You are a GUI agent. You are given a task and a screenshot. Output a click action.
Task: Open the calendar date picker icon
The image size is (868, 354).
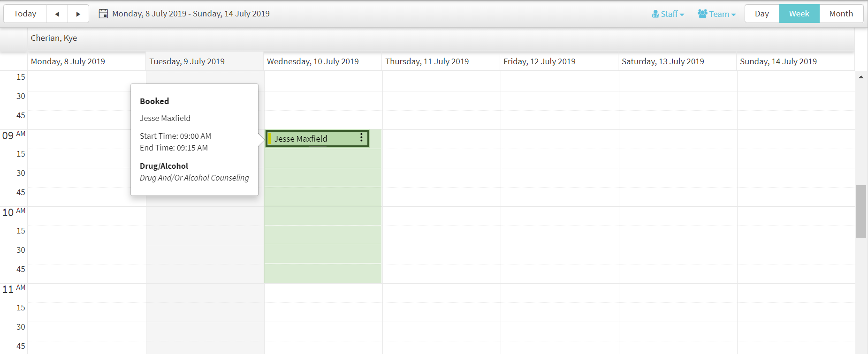103,14
